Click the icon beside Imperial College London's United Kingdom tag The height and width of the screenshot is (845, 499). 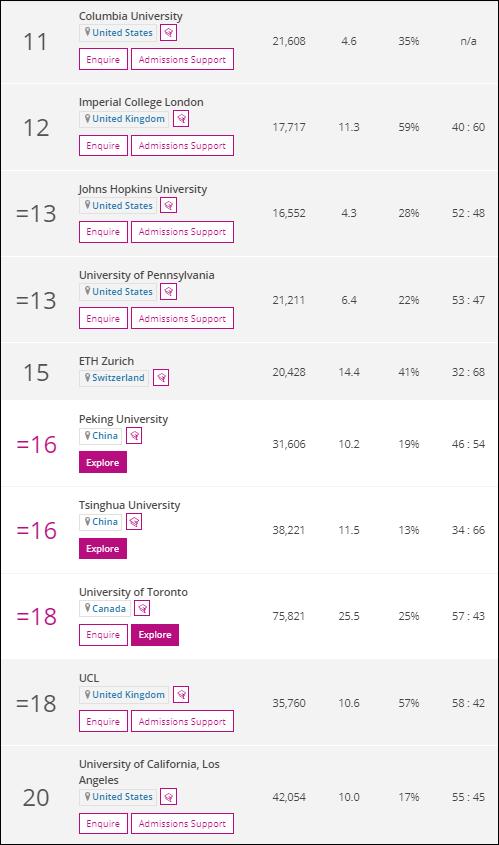point(181,119)
